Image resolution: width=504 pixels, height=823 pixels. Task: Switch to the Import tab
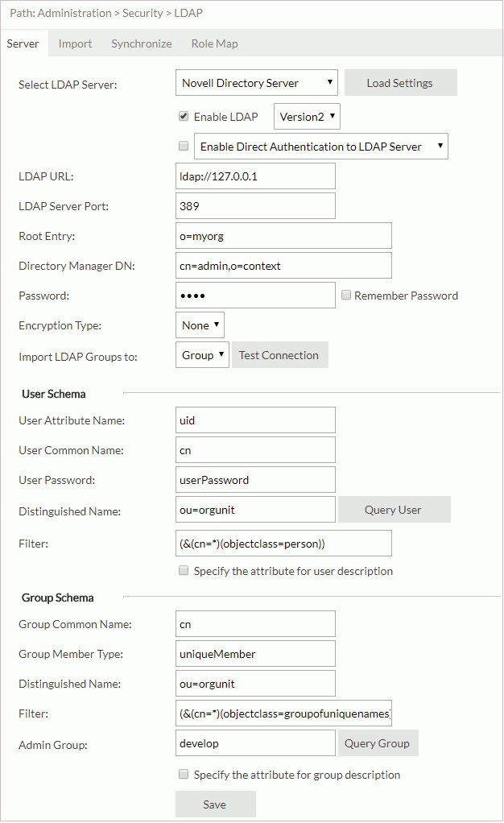pyautogui.click(x=75, y=43)
